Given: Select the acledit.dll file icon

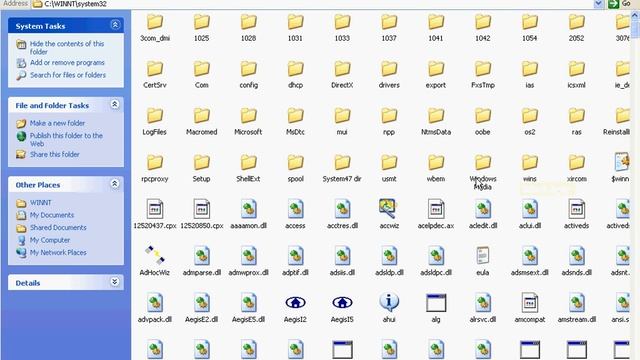Looking at the screenshot, I should click(483, 209).
